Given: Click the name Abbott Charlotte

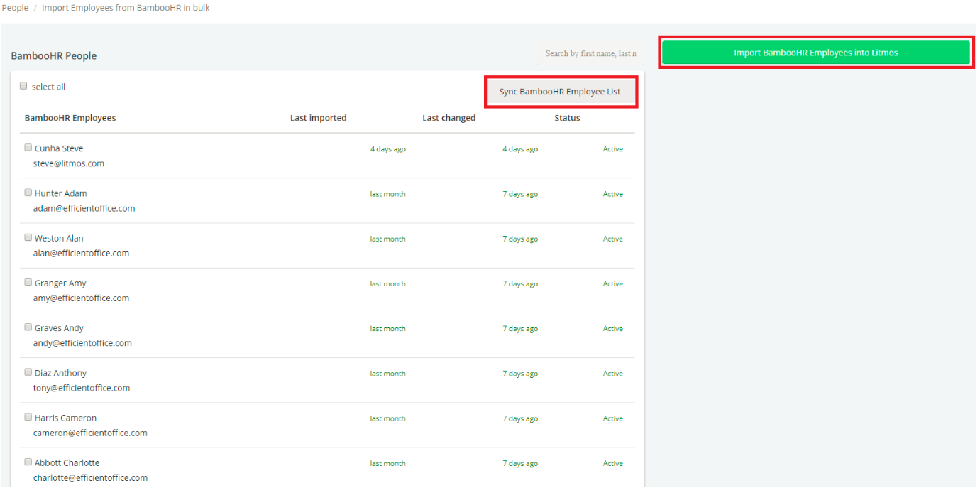Looking at the screenshot, I should pos(67,462).
